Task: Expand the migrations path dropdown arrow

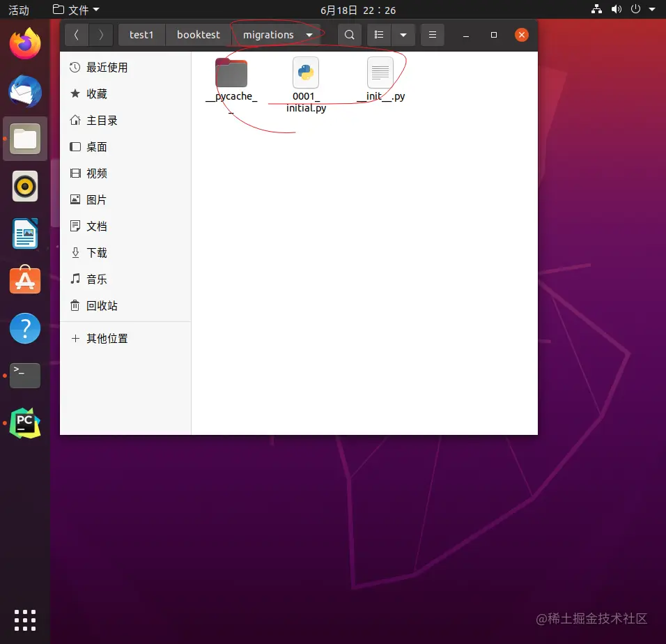Action: (309, 35)
